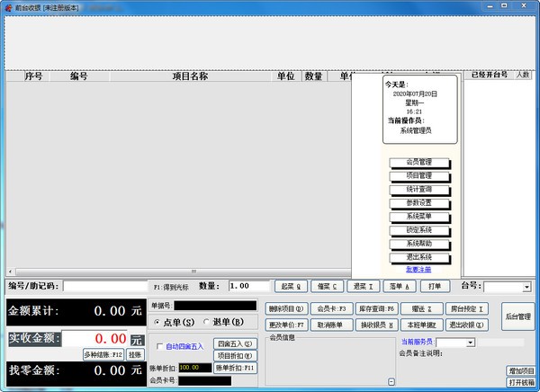Screen dimensions: 540x392
Task: Click the 增加项目 button
Action: [521, 371]
